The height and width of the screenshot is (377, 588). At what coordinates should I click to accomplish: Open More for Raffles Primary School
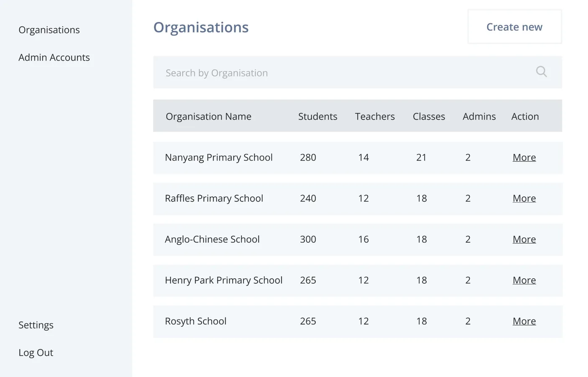click(x=524, y=198)
